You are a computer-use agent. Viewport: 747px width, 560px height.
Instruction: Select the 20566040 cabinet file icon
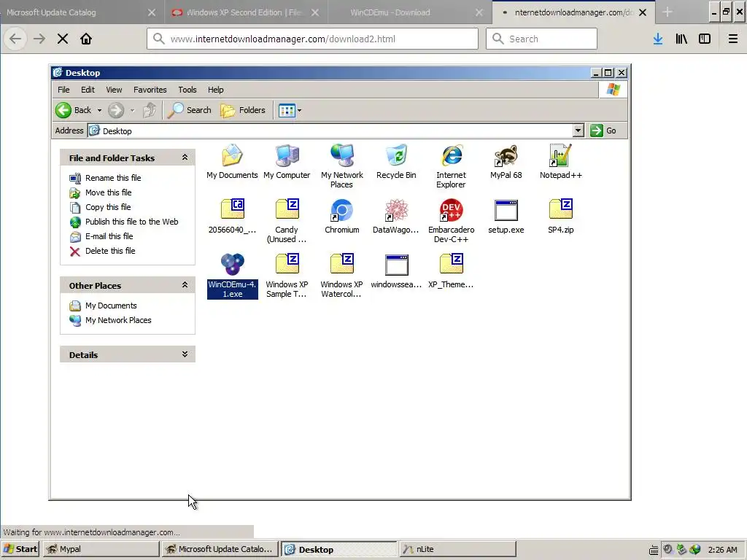point(232,210)
